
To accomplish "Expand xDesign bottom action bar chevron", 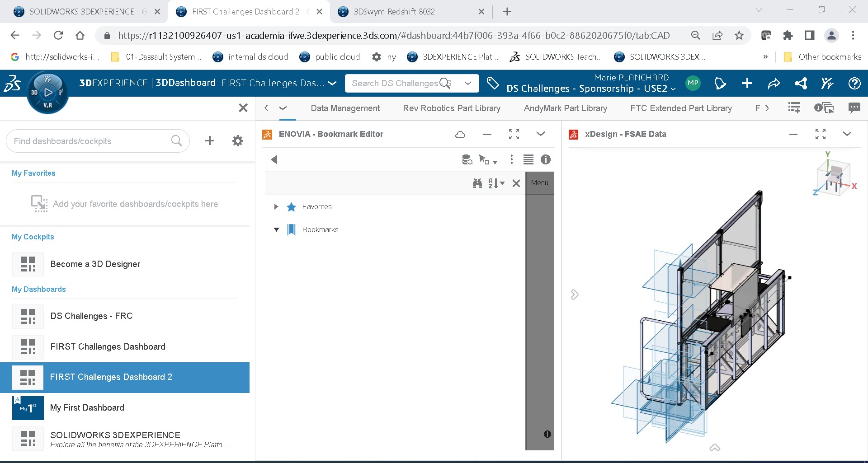I will [715, 448].
